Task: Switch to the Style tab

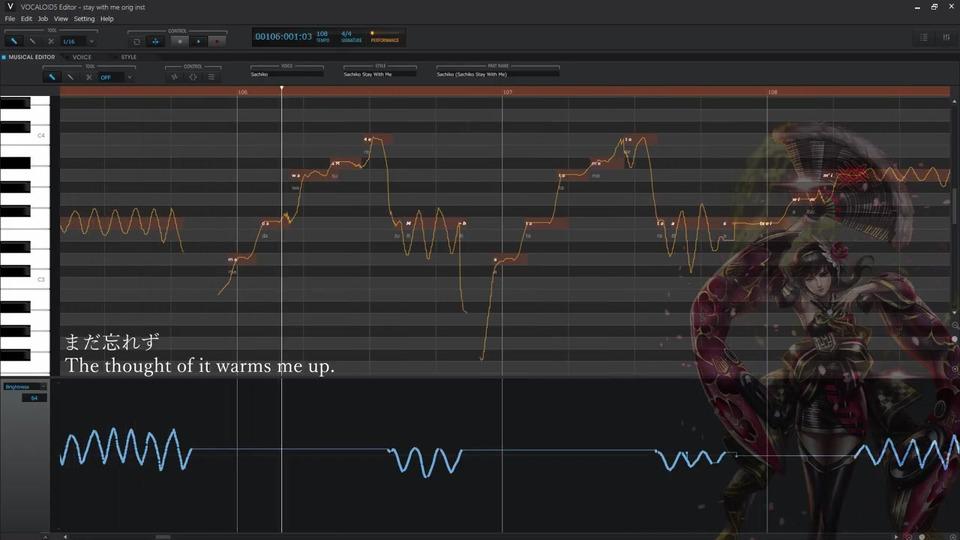Action: tap(129, 57)
